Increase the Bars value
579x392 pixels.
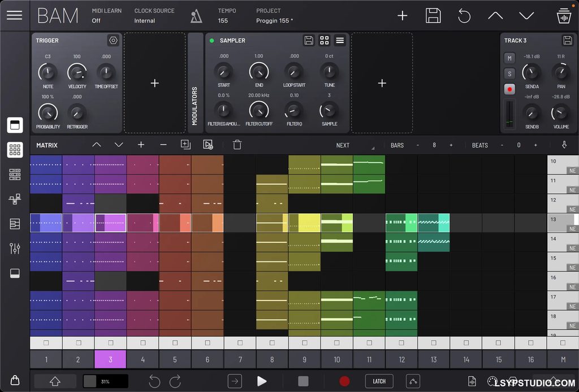[x=451, y=145]
